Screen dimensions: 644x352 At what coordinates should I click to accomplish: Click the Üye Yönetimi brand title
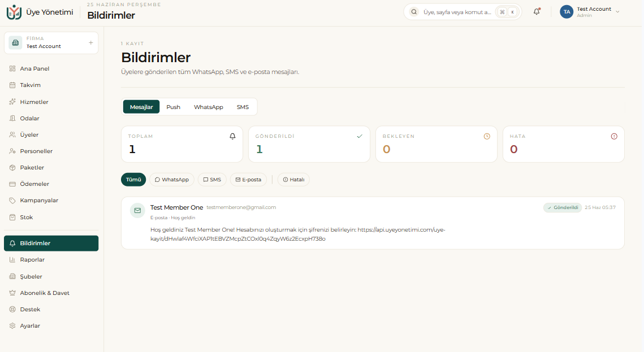[x=50, y=12]
